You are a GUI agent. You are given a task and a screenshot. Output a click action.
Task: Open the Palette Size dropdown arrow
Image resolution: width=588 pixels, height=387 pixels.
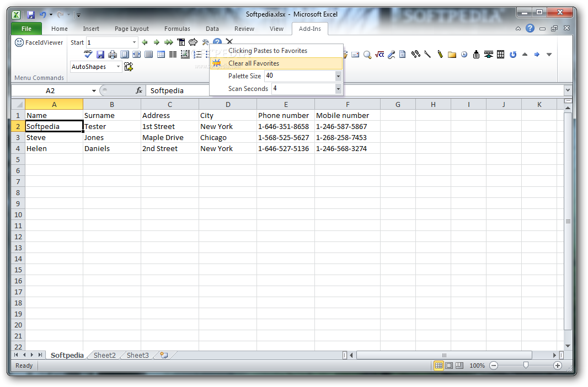click(x=338, y=76)
